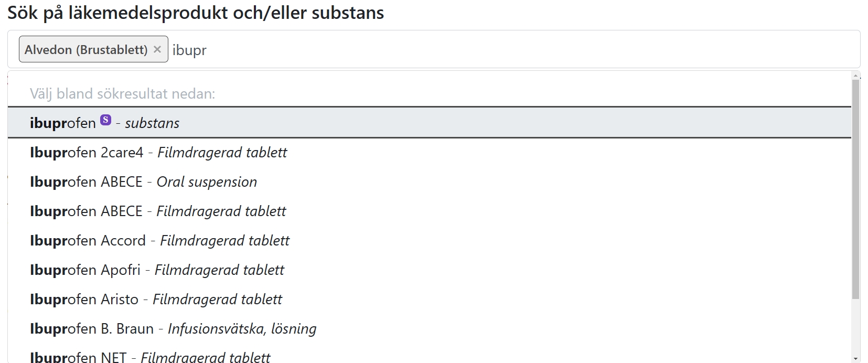Pick Ibuprofen B. Braun Infusionsvätska lösning
The image size is (868, 363).
pos(172,328)
